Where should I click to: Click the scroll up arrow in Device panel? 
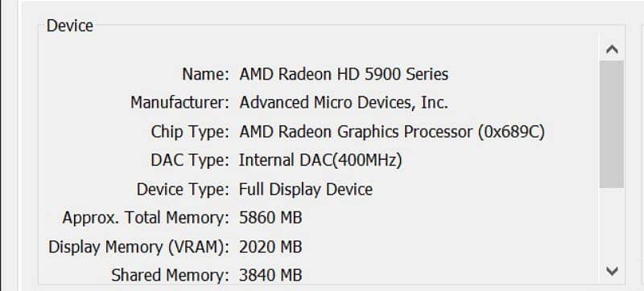pyautogui.click(x=612, y=50)
